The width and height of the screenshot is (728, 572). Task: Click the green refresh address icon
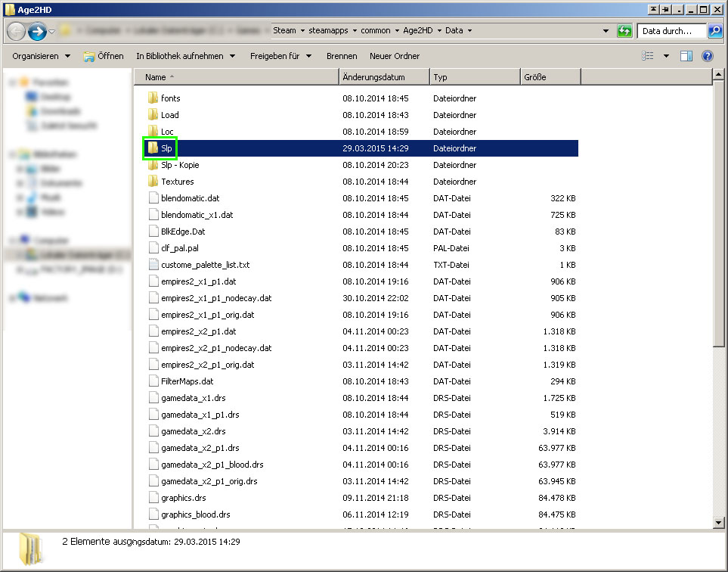coord(624,31)
